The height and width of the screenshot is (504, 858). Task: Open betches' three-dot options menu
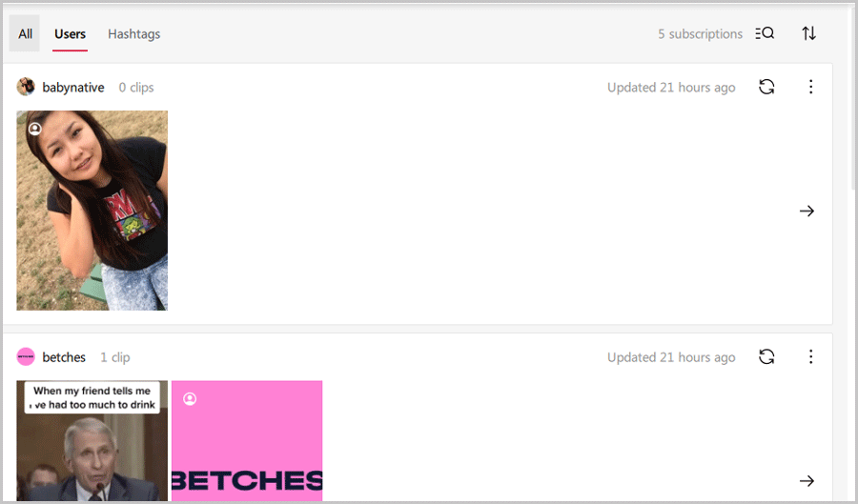(811, 357)
